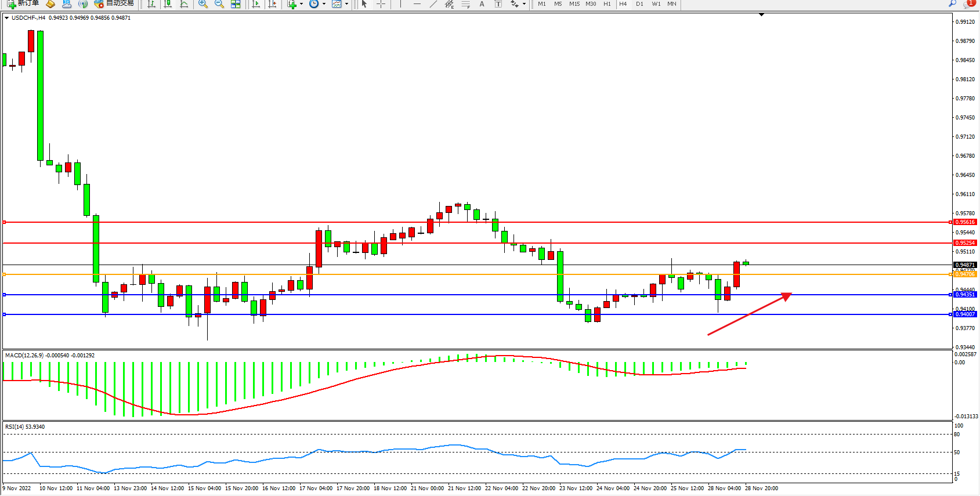Click the W1 timeframe button

pos(656,4)
